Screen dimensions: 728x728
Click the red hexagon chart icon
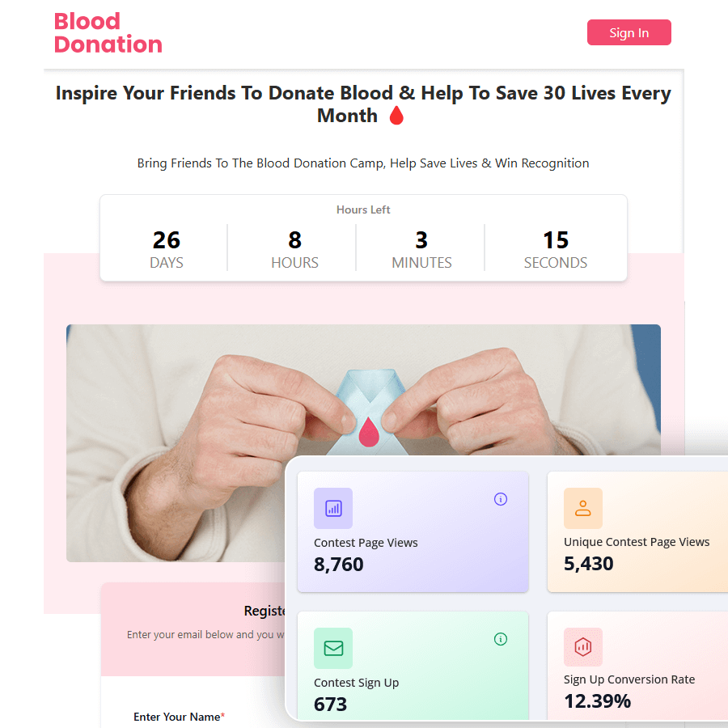(x=582, y=647)
